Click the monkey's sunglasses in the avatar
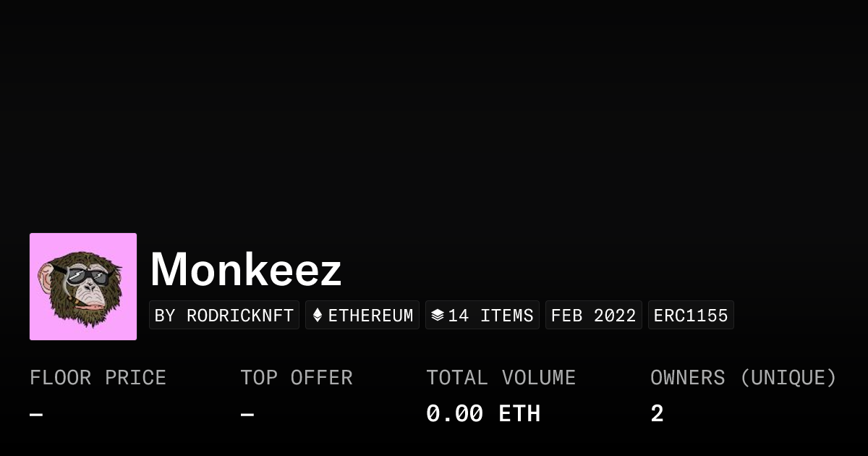Screen dimensions: 868x456 pos(88,276)
